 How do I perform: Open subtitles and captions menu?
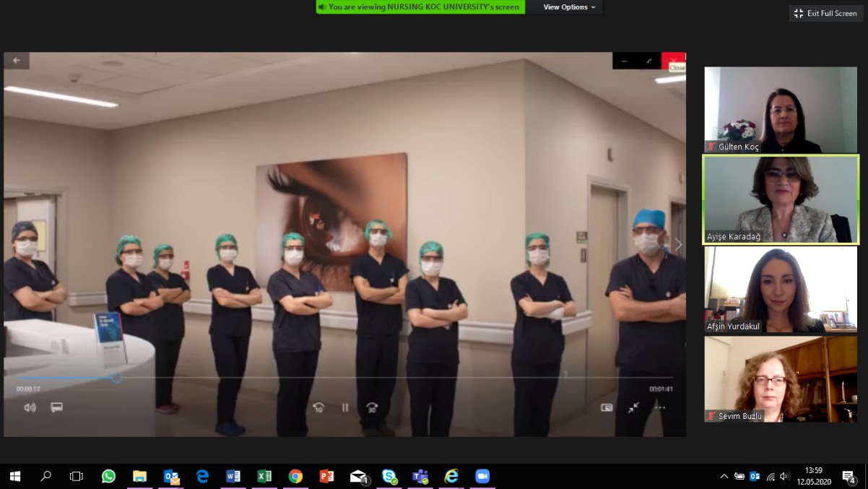(x=56, y=407)
